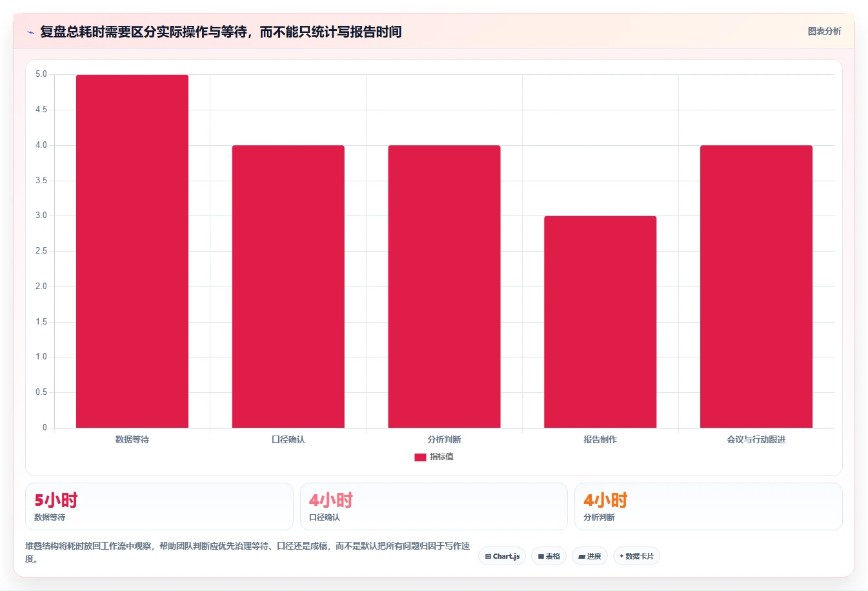Click the chart title starting with 复盘总耗时

[221, 32]
